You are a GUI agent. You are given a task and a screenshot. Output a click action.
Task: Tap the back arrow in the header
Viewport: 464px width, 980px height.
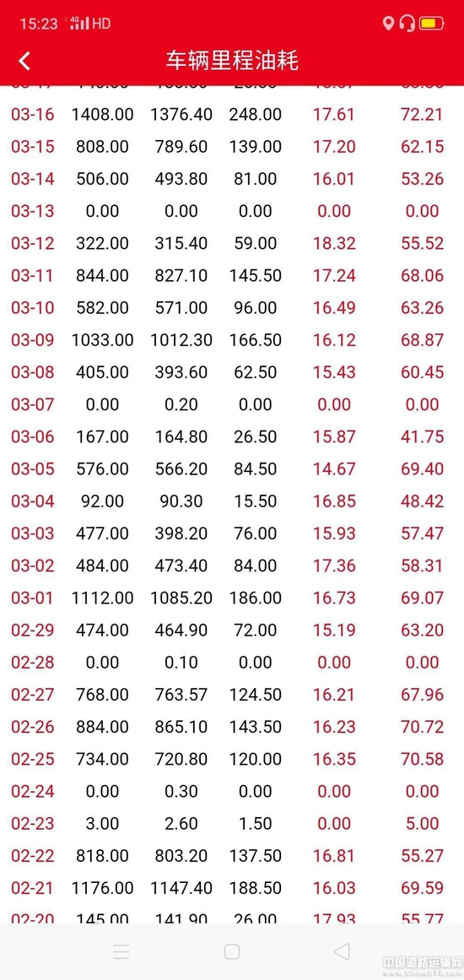pos(24,62)
